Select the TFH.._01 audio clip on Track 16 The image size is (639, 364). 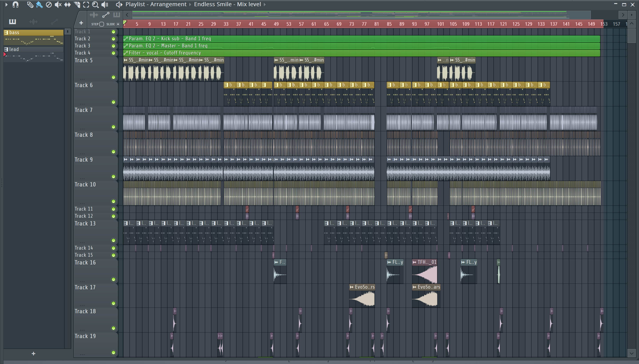click(x=425, y=271)
